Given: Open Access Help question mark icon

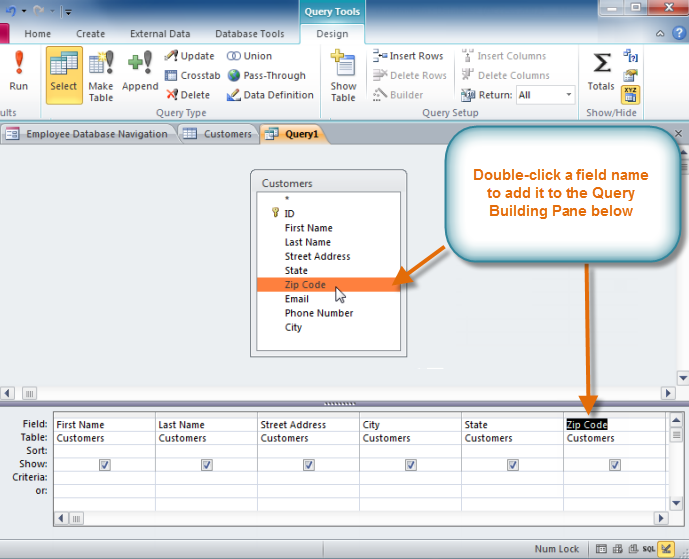Looking at the screenshot, I should pyautogui.click(x=679, y=33).
